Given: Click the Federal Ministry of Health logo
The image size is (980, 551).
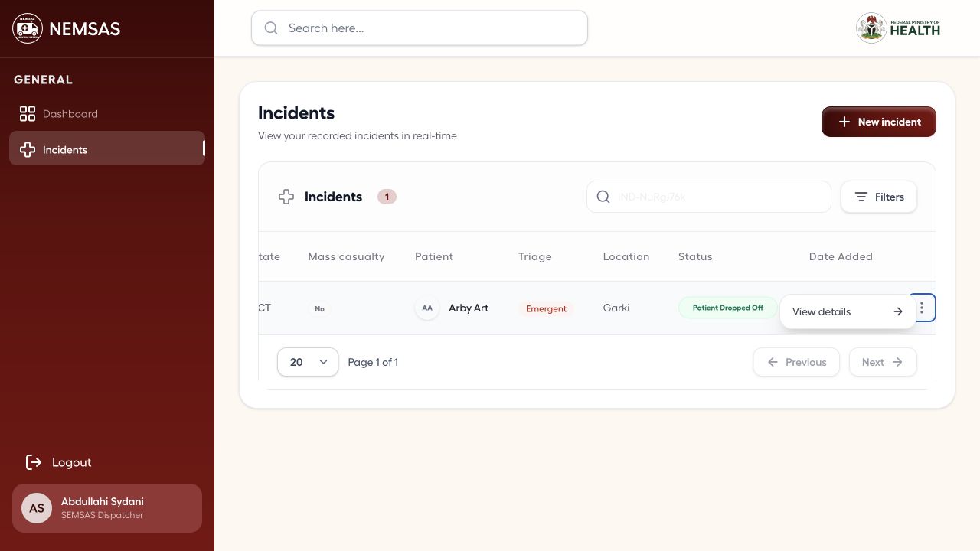Looking at the screenshot, I should (898, 28).
